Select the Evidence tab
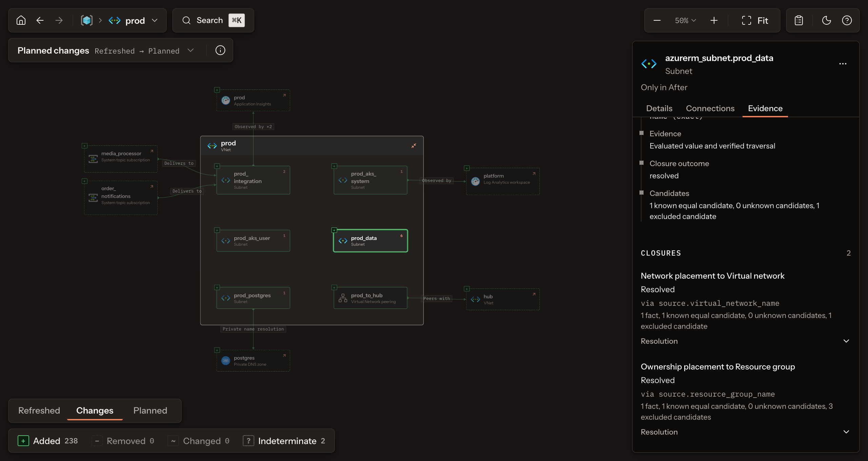Viewport: 868px width, 461px height. tap(765, 108)
